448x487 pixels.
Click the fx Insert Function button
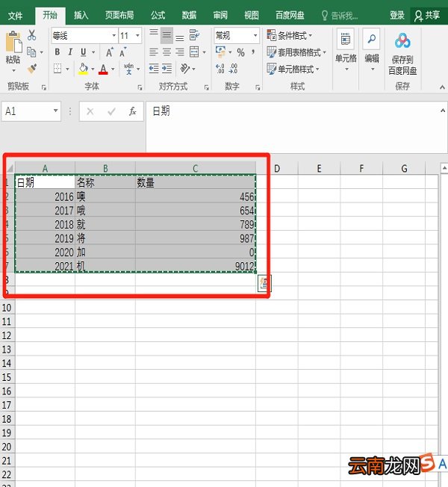point(133,111)
